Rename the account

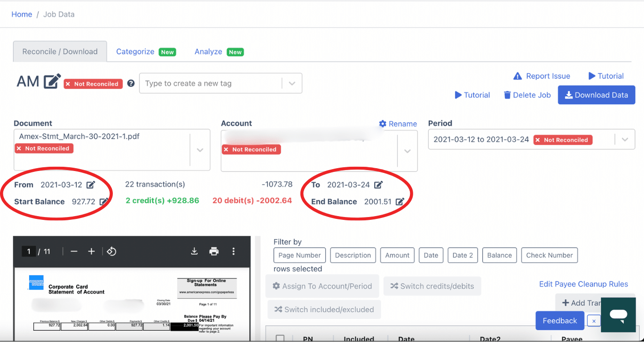[398, 124]
